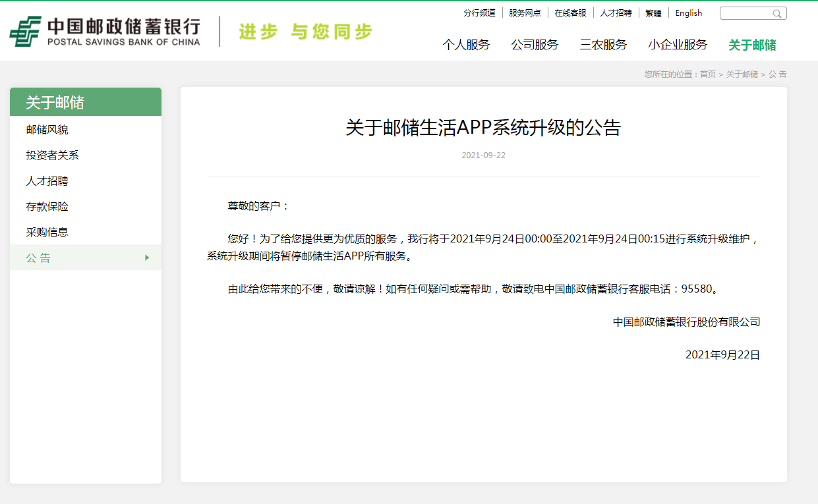Open 存款保险 in the sidebar

coord(47,207)
